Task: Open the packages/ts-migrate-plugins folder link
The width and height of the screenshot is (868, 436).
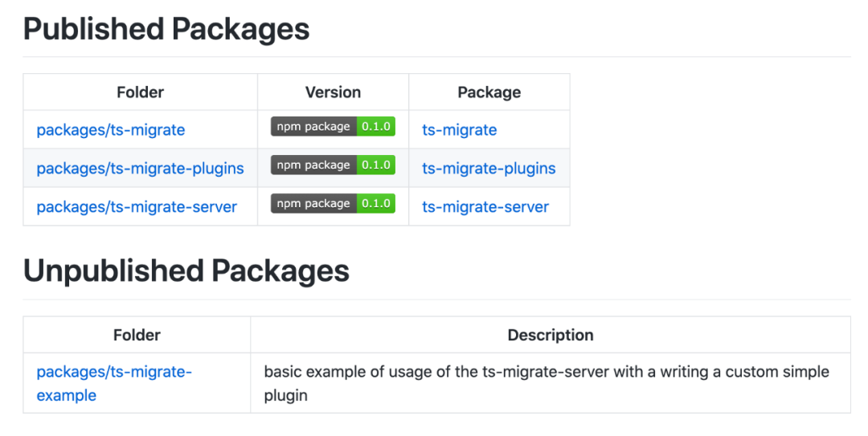Action: pyautogui.click(x=140, y=168)
